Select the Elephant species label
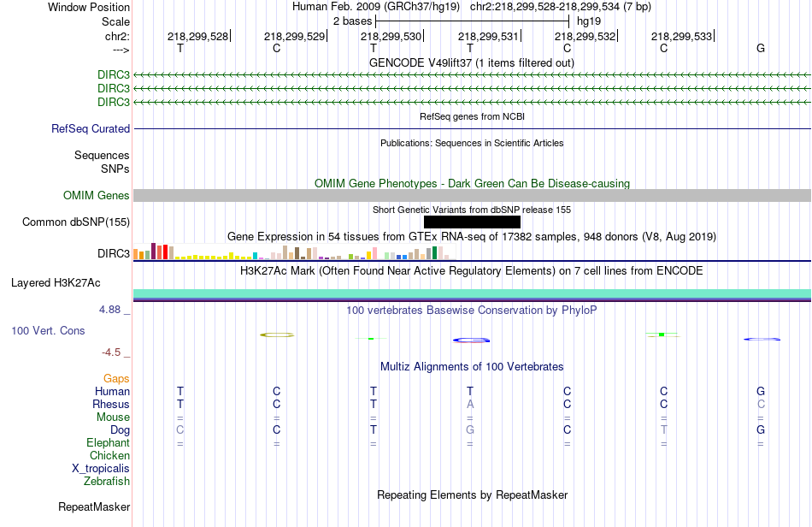The width and height of the screenshot is (812, 527). (x=108, y=442)
